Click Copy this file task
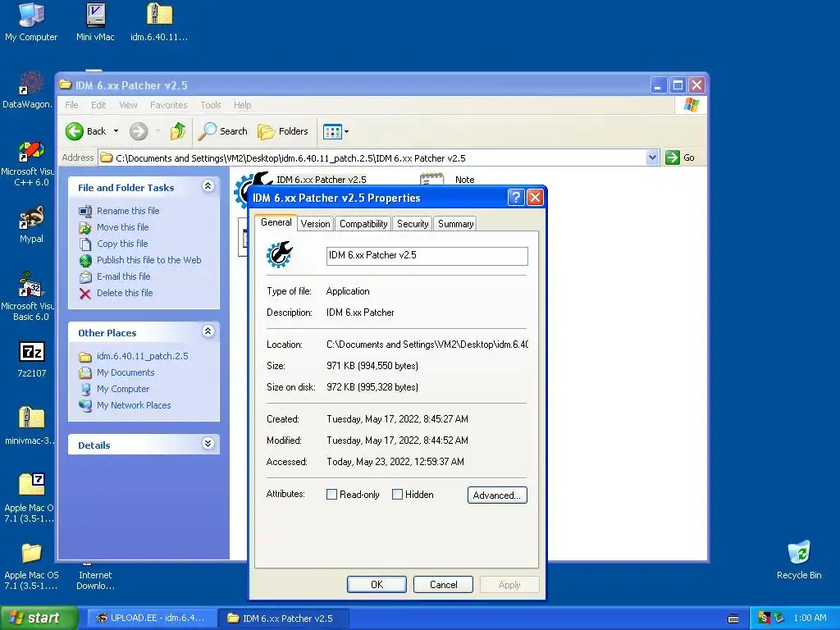 click(x=122, y=244)
